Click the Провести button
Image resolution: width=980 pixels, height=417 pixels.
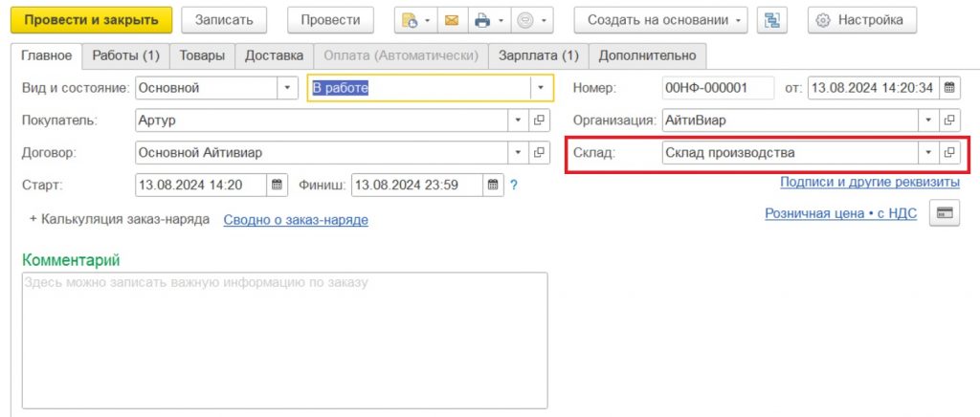tap(330, 20)
